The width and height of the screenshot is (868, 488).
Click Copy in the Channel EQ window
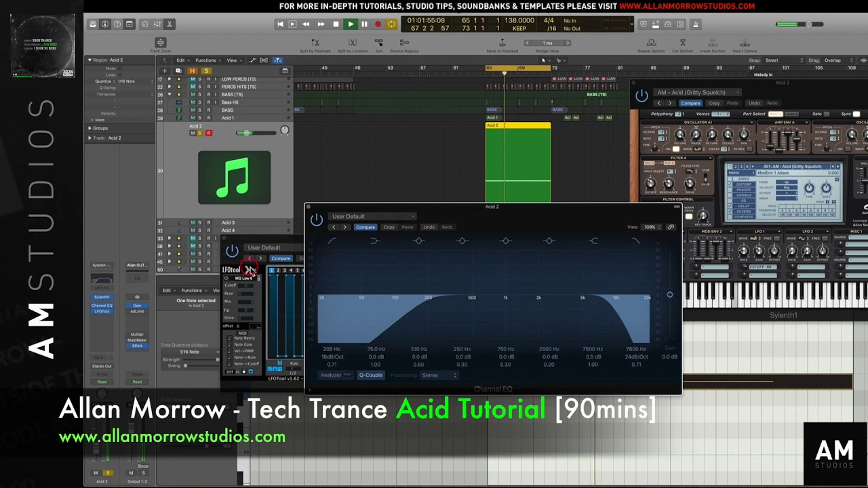[389, 227]
